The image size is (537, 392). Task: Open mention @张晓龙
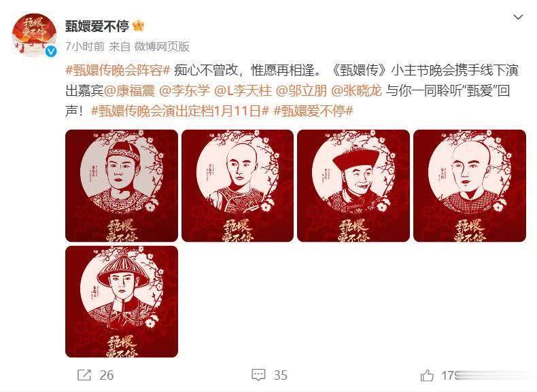(x=356, y=91)
